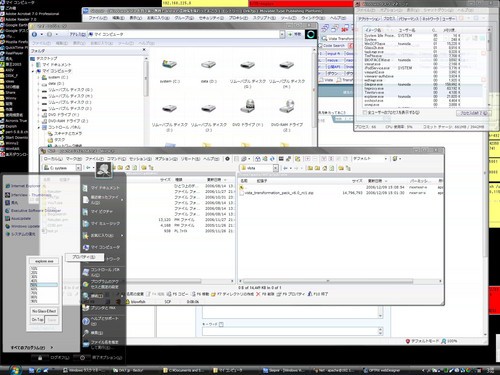Toggle show processes from all users checkbox
Viewport: 500px width, 375px height.
(x=365, y=113)
